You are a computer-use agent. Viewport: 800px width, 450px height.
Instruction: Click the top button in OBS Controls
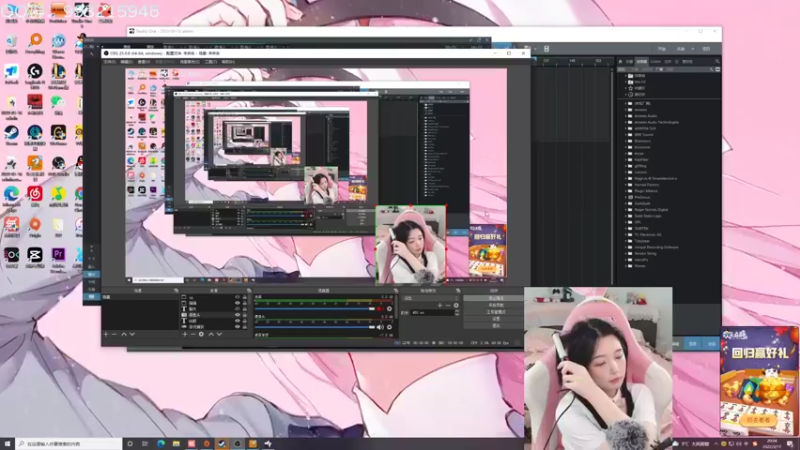click(495, 298)
